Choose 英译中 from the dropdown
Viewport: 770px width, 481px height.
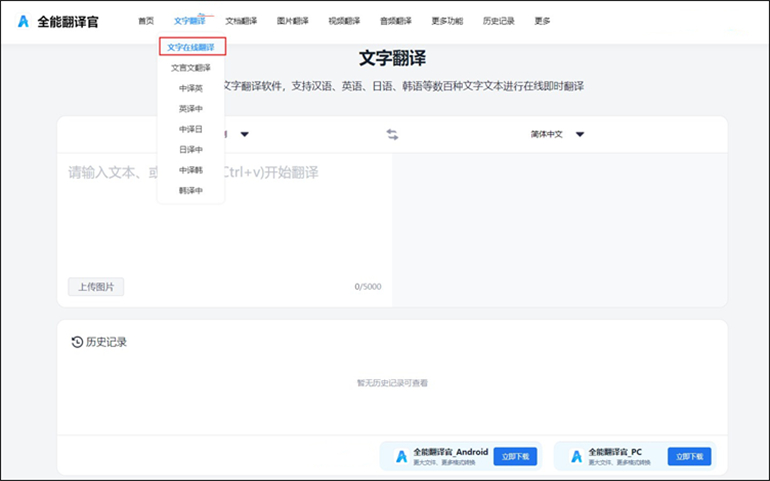(191, 109)
